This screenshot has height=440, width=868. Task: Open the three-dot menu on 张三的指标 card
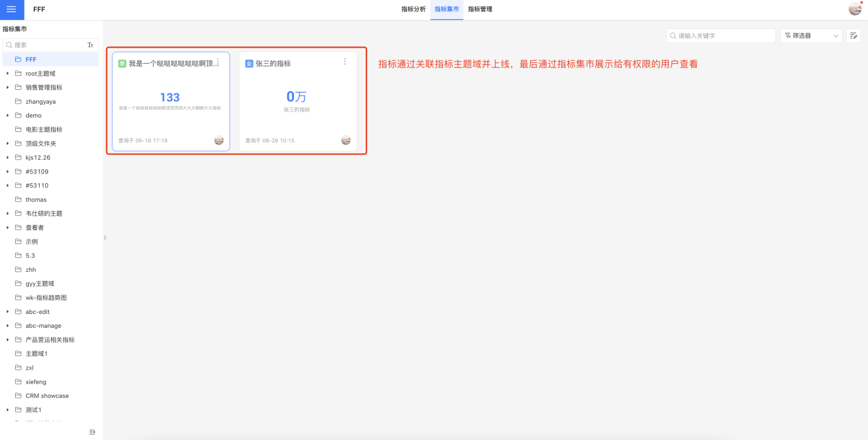[345, 62]
